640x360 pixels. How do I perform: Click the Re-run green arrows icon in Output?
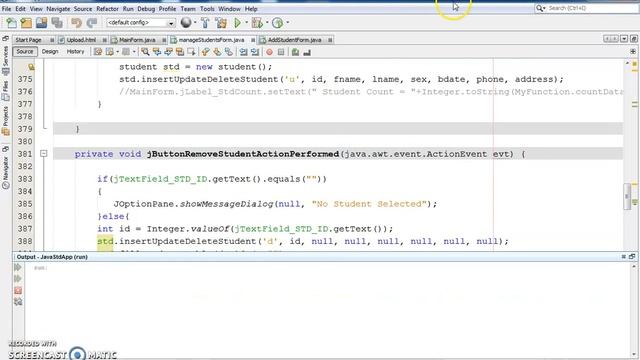[x=18, y=267]
